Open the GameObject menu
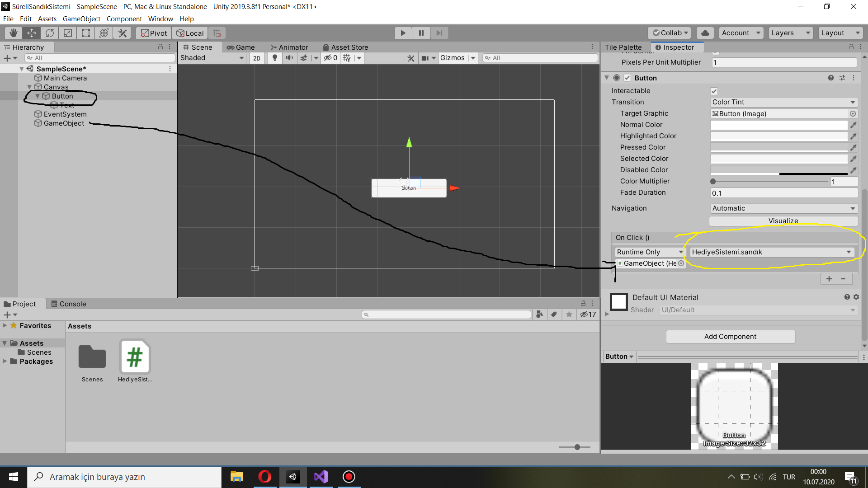 [x=81, y=19]
